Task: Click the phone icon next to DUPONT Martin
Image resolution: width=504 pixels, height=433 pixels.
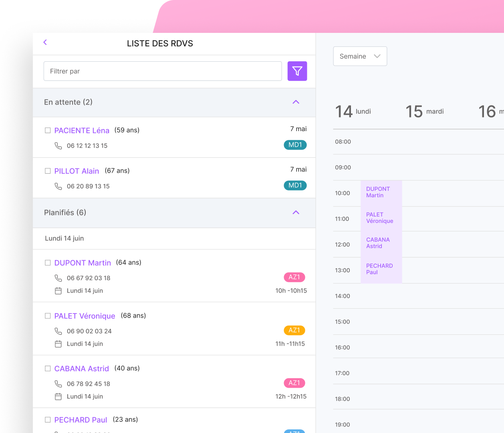Action: tap(58, 278)
